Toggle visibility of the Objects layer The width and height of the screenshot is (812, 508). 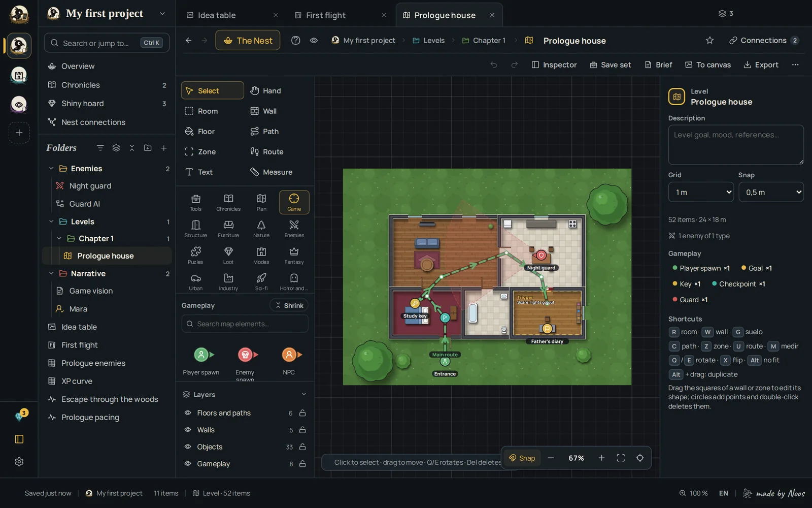coord(188,447)
